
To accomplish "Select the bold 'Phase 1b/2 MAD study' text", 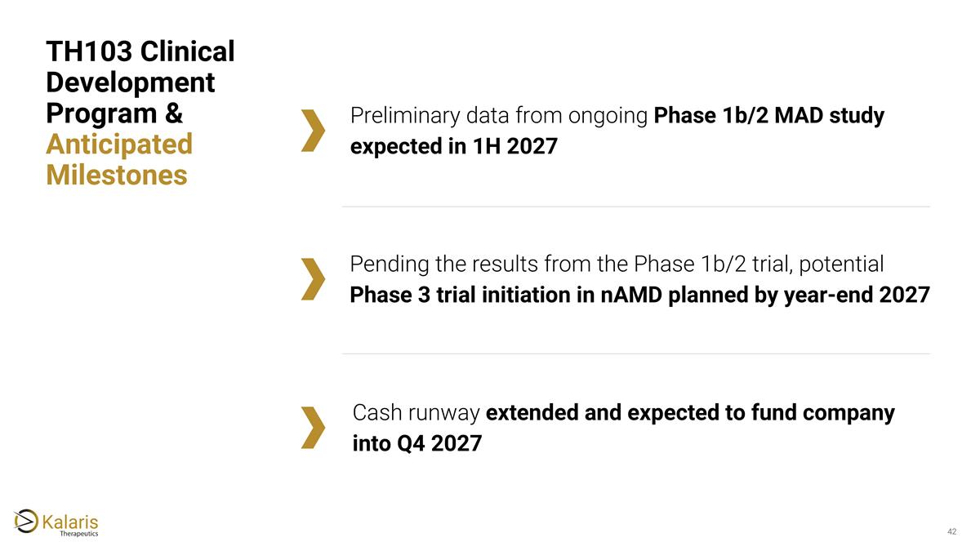I will point(769,116).
